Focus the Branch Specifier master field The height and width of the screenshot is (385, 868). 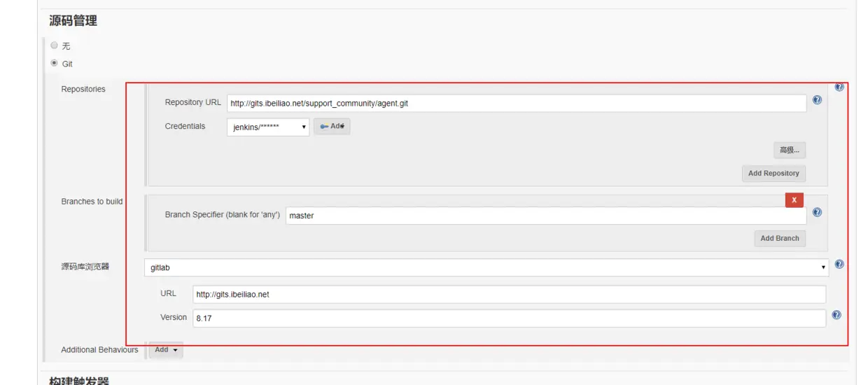(x=546, y=216)
